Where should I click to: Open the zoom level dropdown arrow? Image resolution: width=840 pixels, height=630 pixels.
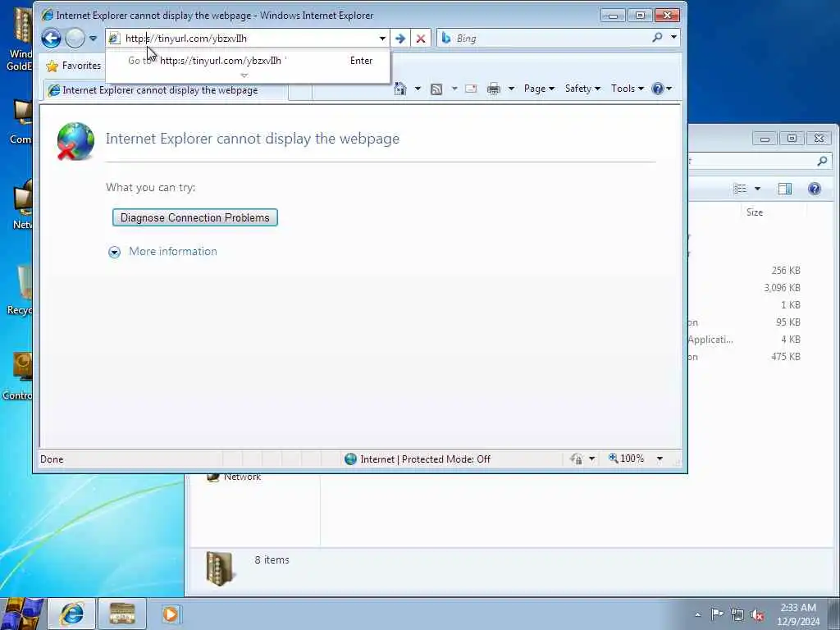(x=660, y=459)
